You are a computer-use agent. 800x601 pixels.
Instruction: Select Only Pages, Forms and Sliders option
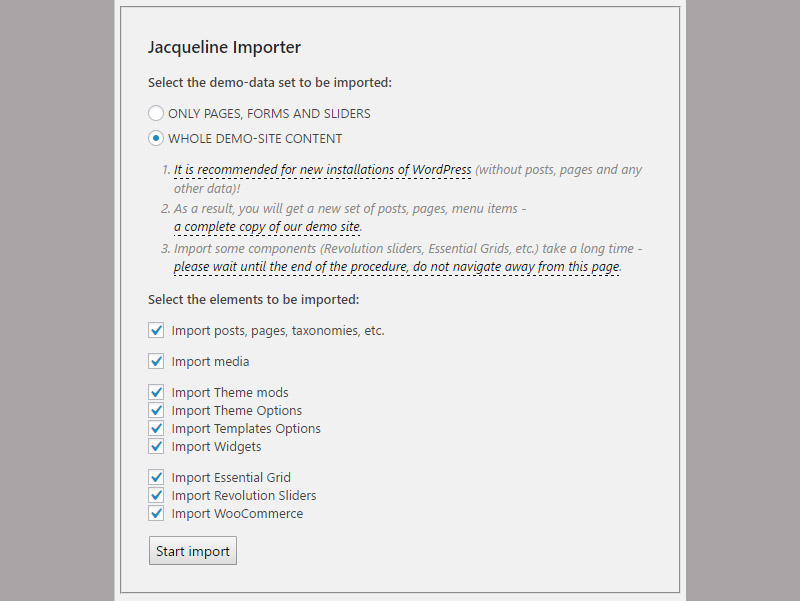[x=156, y=113]
